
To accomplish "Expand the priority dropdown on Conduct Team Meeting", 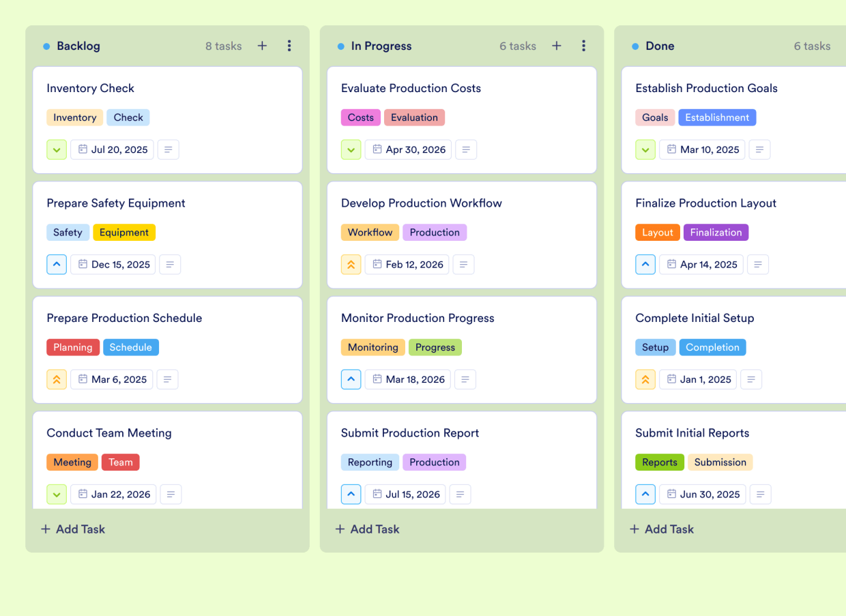I will click(x=57, y=494).
